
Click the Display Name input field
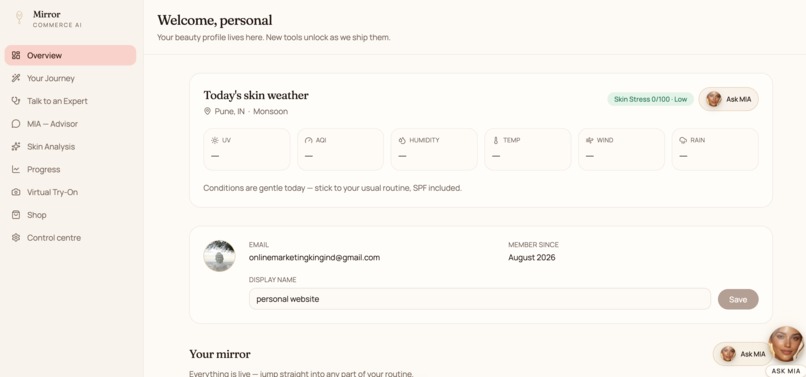(480, 299)
